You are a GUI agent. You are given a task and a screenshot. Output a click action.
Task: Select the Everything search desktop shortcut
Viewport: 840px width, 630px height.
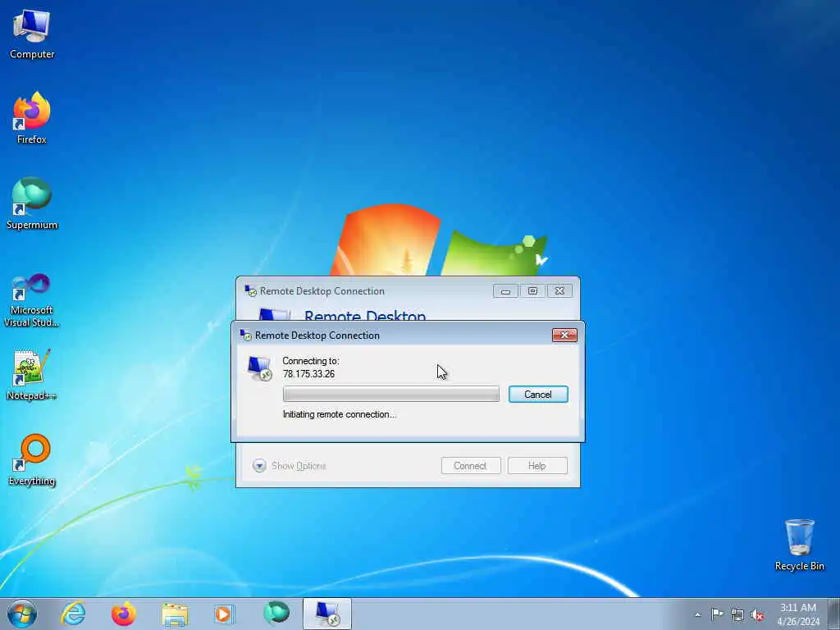[32, 459]
